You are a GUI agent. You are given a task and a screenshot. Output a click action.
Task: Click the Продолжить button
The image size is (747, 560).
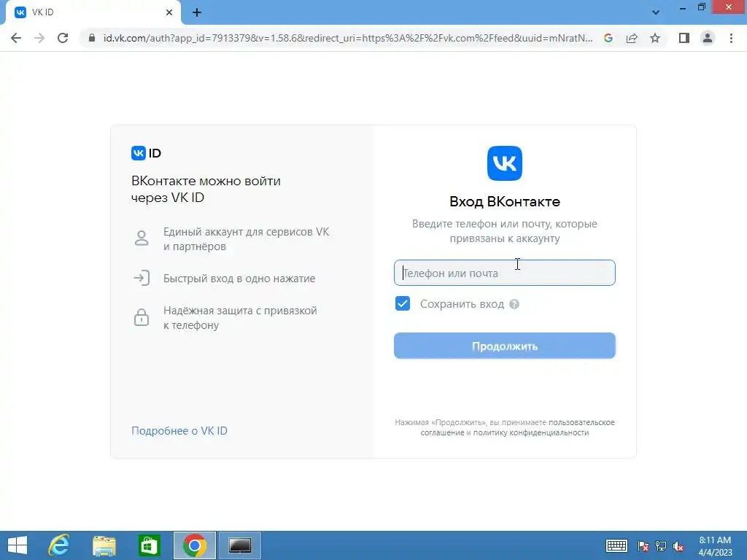[505, 346]
